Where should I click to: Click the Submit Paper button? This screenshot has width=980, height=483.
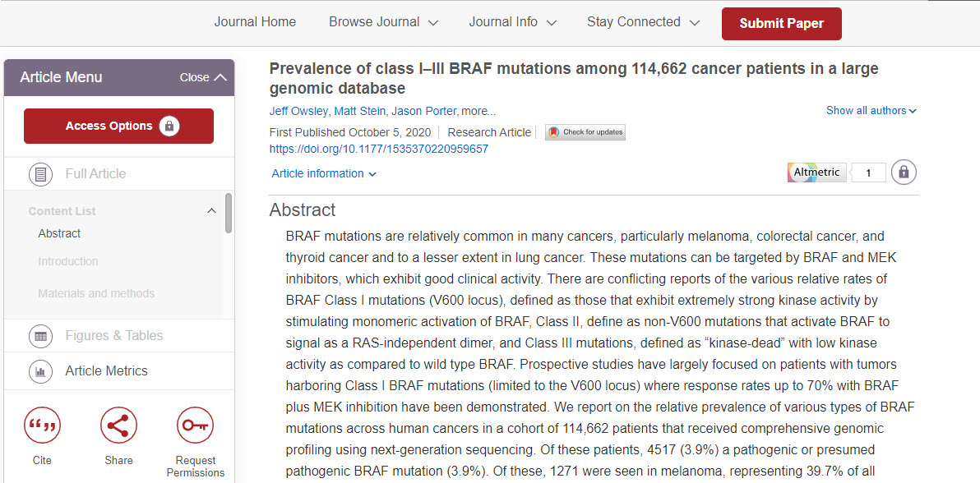pyautogui.click(x=781, y=24)
